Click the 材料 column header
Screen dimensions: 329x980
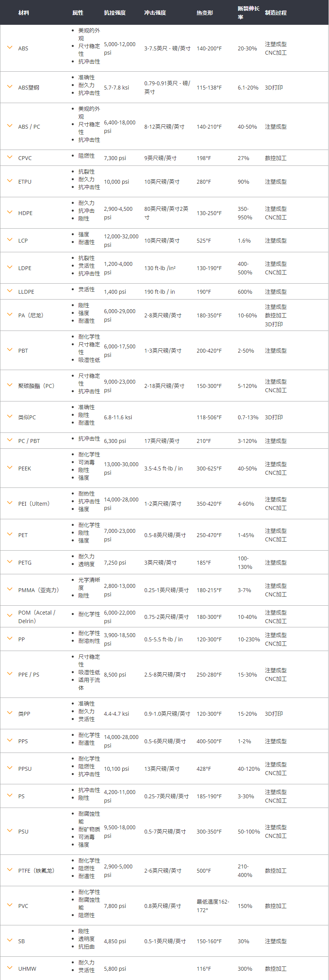(24, 13)
